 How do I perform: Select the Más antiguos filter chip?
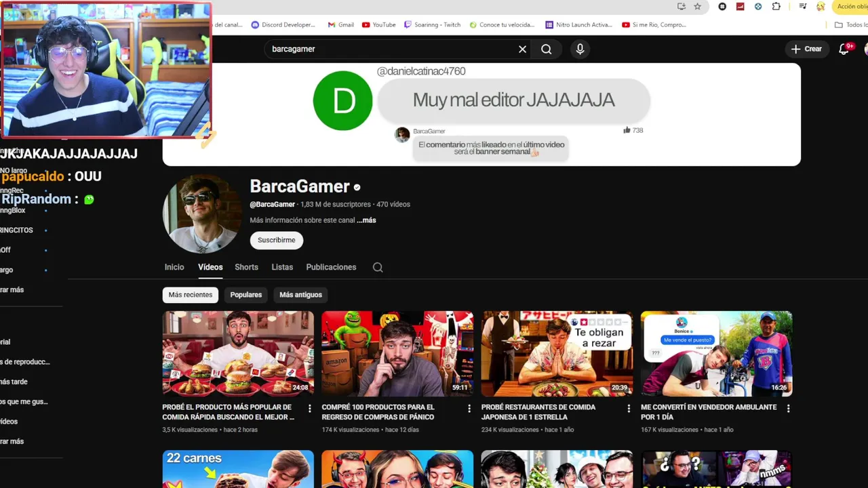coord(300,295)
